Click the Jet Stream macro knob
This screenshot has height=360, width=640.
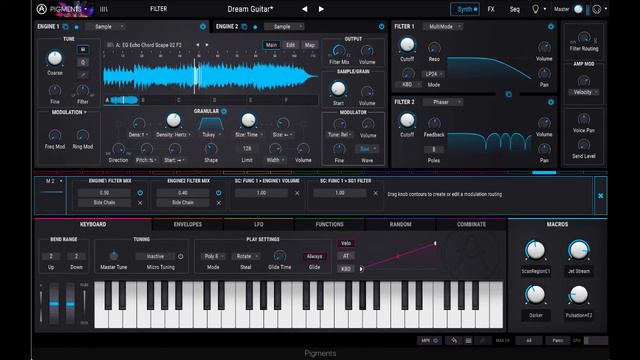(578, 250)
